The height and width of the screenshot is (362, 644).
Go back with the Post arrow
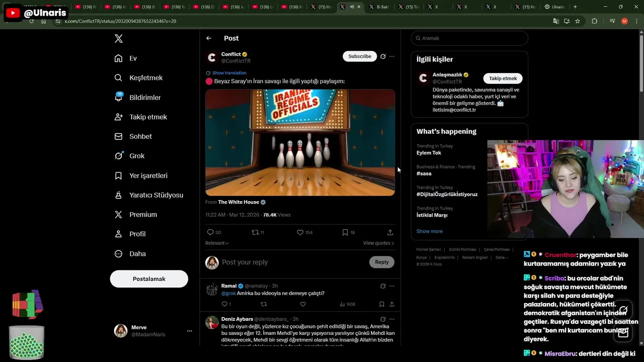[209, 38]
